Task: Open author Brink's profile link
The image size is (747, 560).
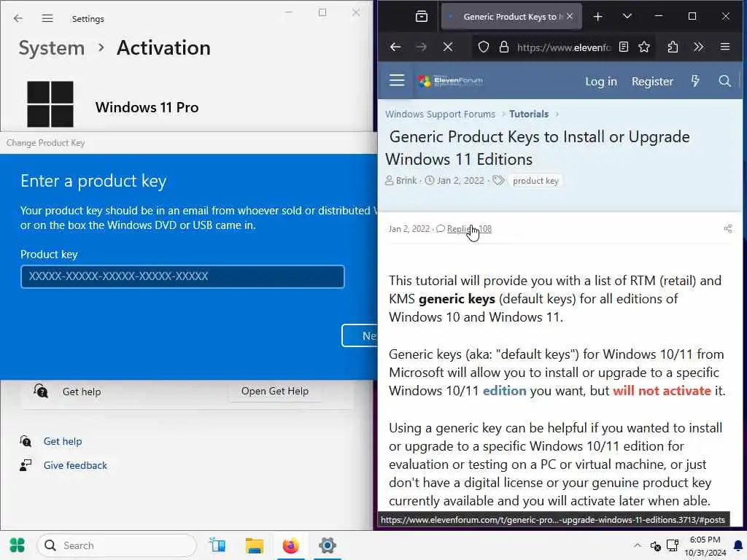Action: pos(406,181)
